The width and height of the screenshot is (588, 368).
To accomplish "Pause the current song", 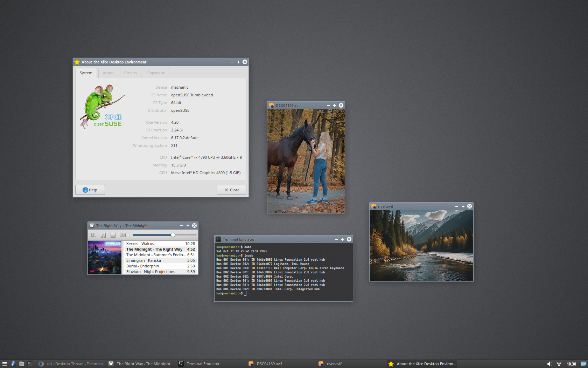I will tap(103, 235).
